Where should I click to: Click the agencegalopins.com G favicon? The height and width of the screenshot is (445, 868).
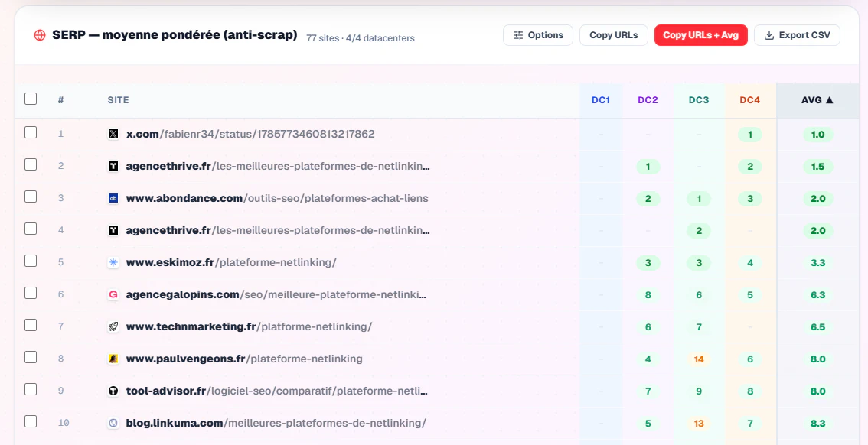[x=113, y=294]
